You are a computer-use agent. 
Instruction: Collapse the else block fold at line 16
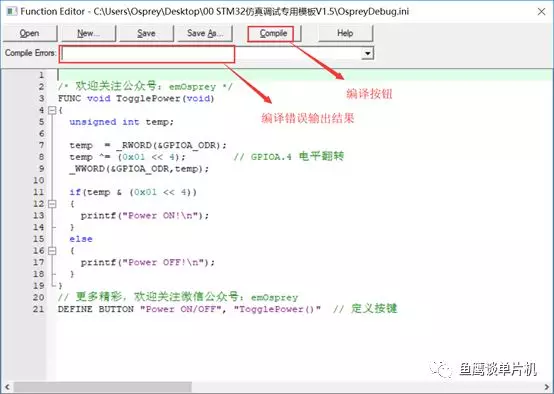(x=52, y=251)
